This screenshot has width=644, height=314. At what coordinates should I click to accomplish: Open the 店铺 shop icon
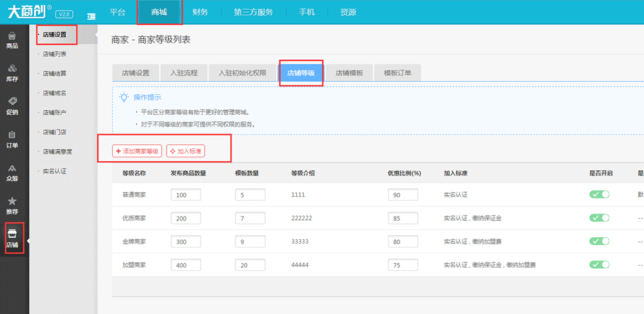click(12, 239)
